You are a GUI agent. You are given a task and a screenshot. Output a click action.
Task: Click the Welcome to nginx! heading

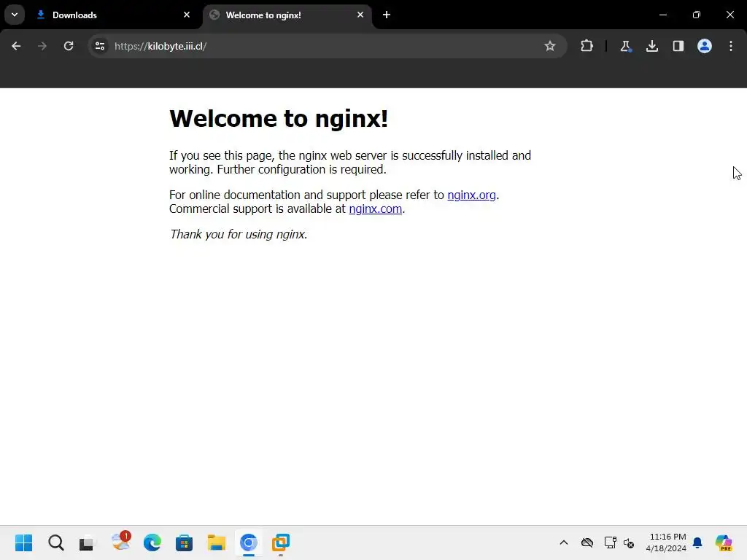(279, 119)
